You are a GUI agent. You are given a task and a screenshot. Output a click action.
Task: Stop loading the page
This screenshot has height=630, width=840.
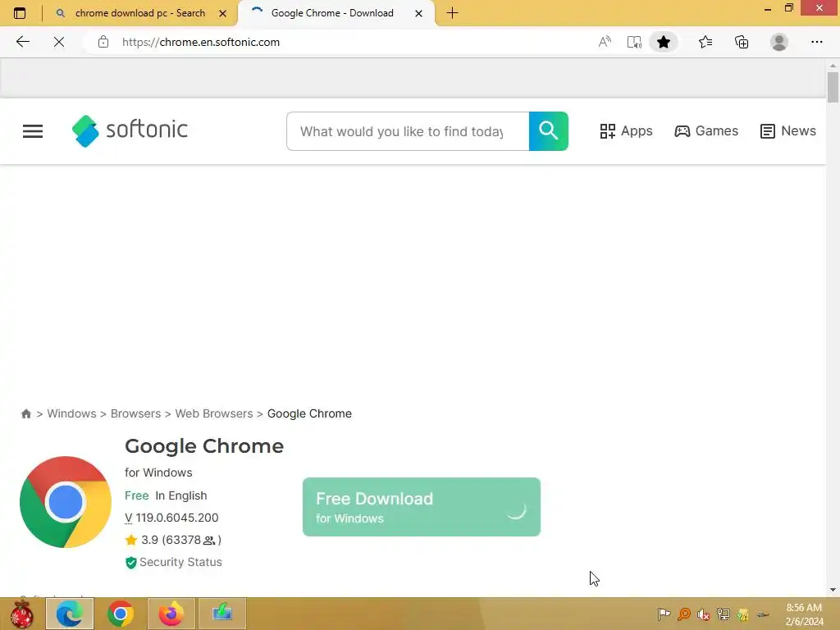(x=59, y=42)
